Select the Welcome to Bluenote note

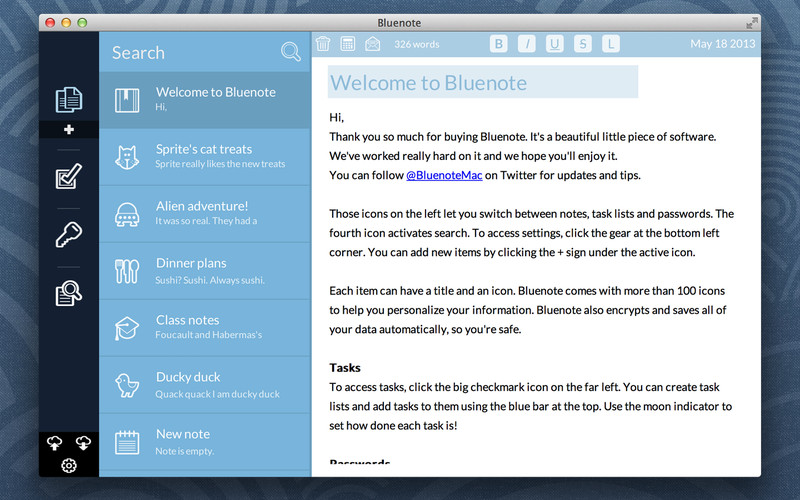pos(205,100)
